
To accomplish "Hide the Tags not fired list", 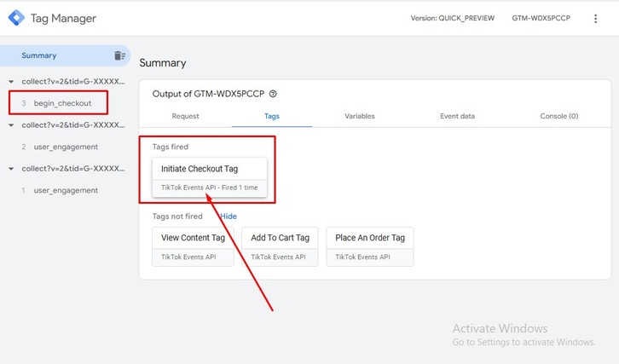I will click(x=229, y=217).
